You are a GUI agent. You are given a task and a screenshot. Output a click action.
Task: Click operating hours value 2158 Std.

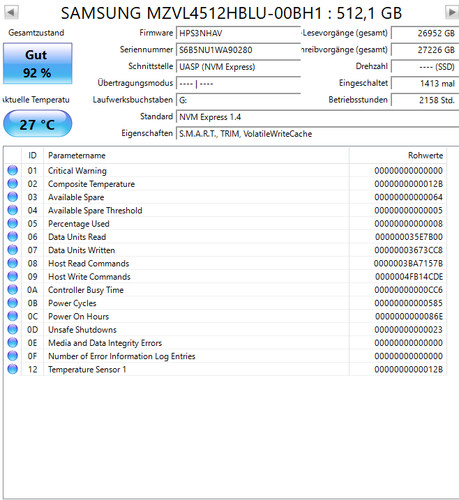point(425,100)
